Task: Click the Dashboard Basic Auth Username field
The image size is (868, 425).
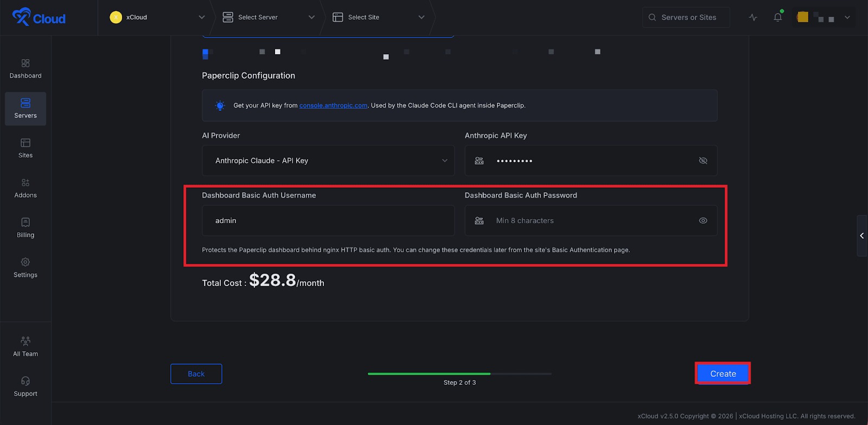Action: click(x=328, y=220)
